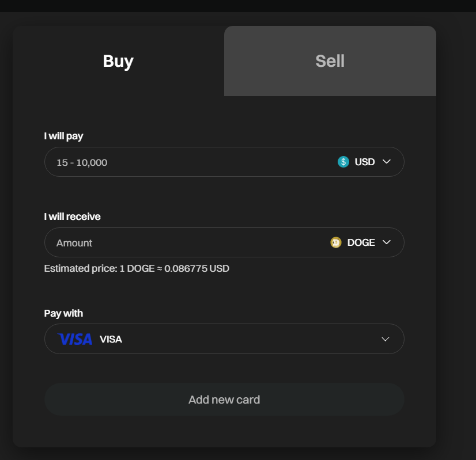Click the Dogecoin coin icon
Screen dimensions: 476x460
[336, 242]
